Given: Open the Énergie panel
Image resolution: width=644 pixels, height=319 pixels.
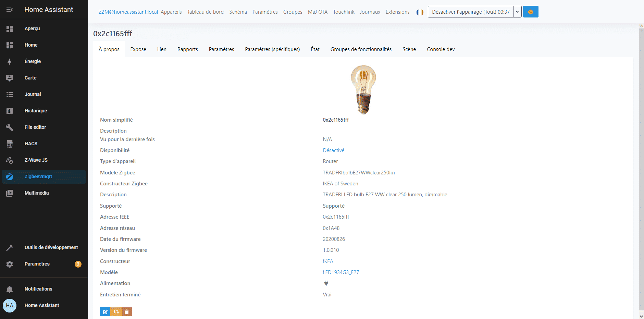Looking at the screenshot, I should pyautogui.click(x=44, y=61).
